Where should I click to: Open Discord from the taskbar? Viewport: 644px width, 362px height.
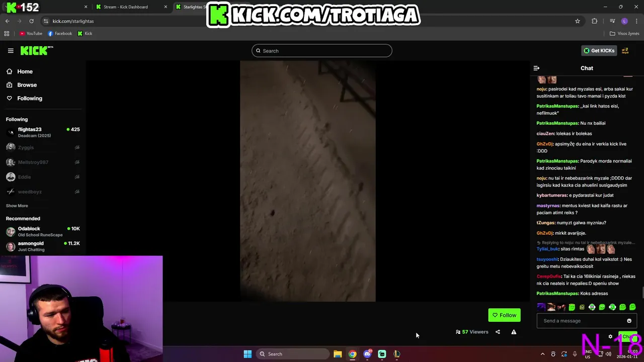[x=367, y=354]
